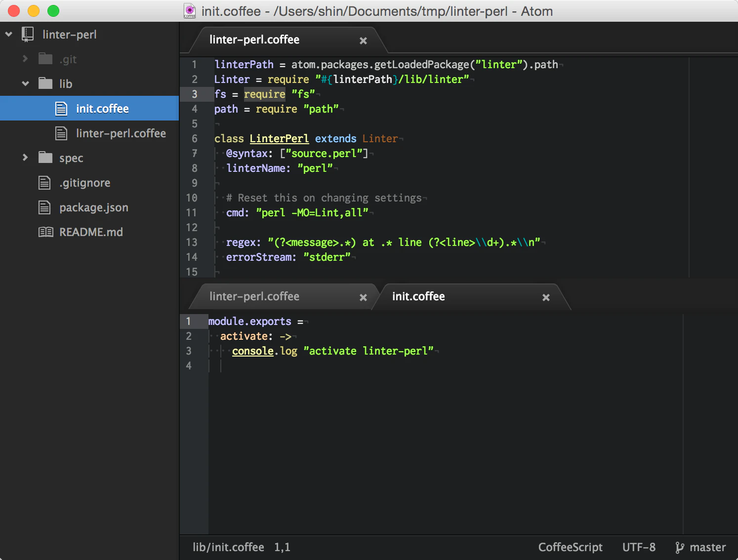Click line number 3 in bottom editor gutter
This screenshot has width=738, height=560.
(189, 351)
